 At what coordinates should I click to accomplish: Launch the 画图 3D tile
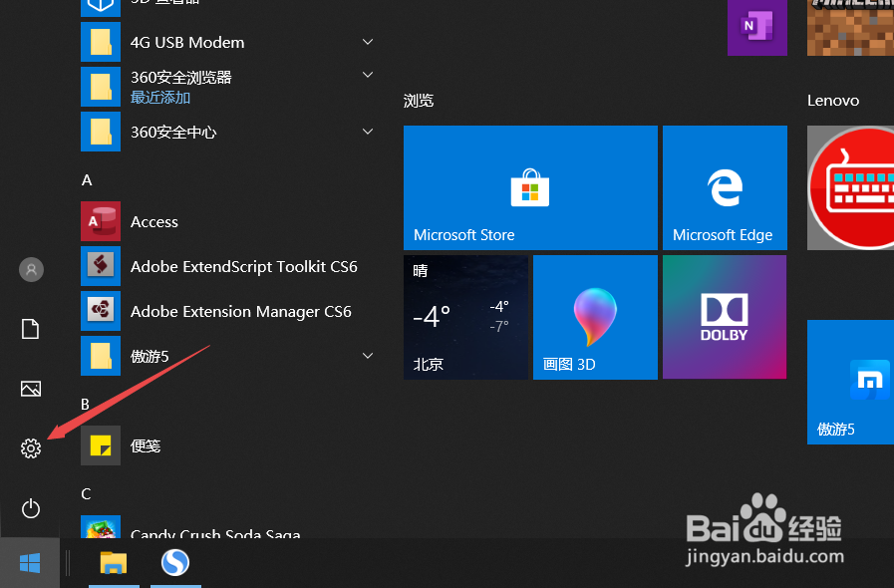pos(595,317)
